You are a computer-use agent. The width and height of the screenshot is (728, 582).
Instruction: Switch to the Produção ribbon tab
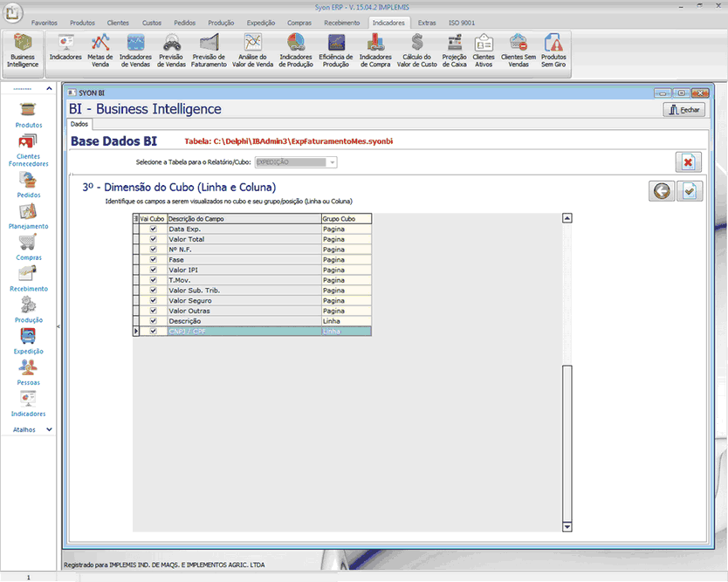[221, 23]
